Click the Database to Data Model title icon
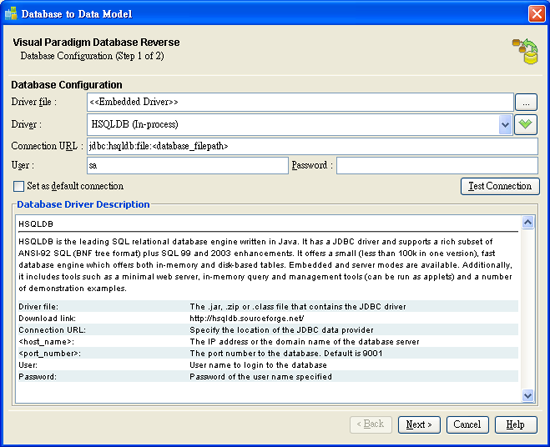Image resolution: width=550 pixels, height=447 pixels. point(11,14)
